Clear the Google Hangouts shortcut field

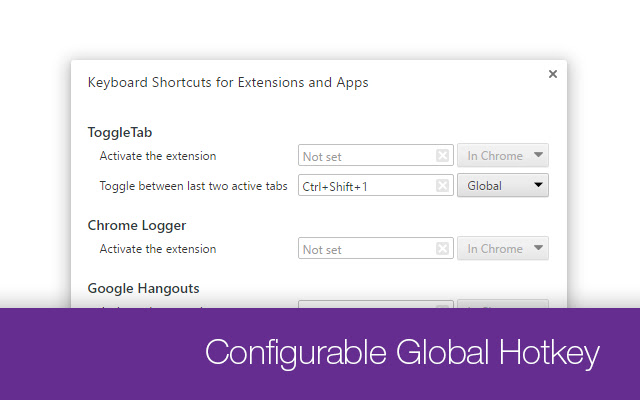tap(442, 304)
